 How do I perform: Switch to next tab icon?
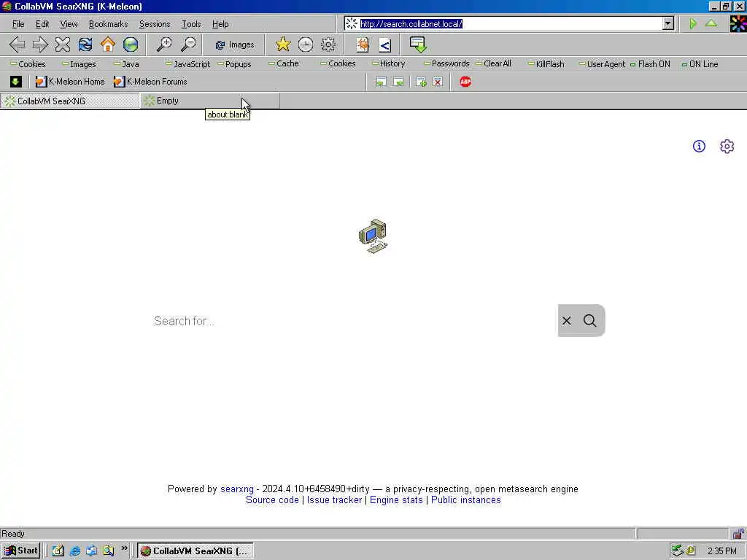pos(399,82)
